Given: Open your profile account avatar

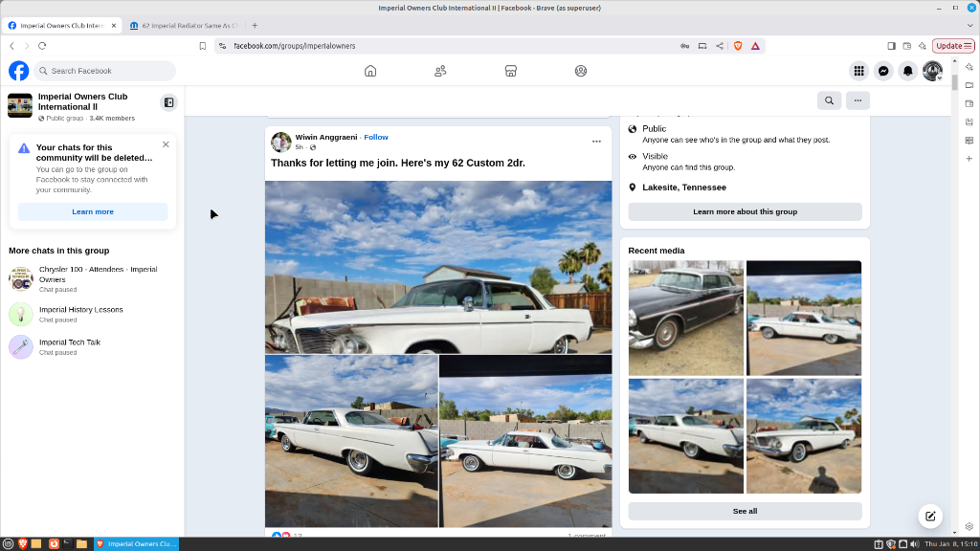Looking at the screenshot, I should coord(932,71).
